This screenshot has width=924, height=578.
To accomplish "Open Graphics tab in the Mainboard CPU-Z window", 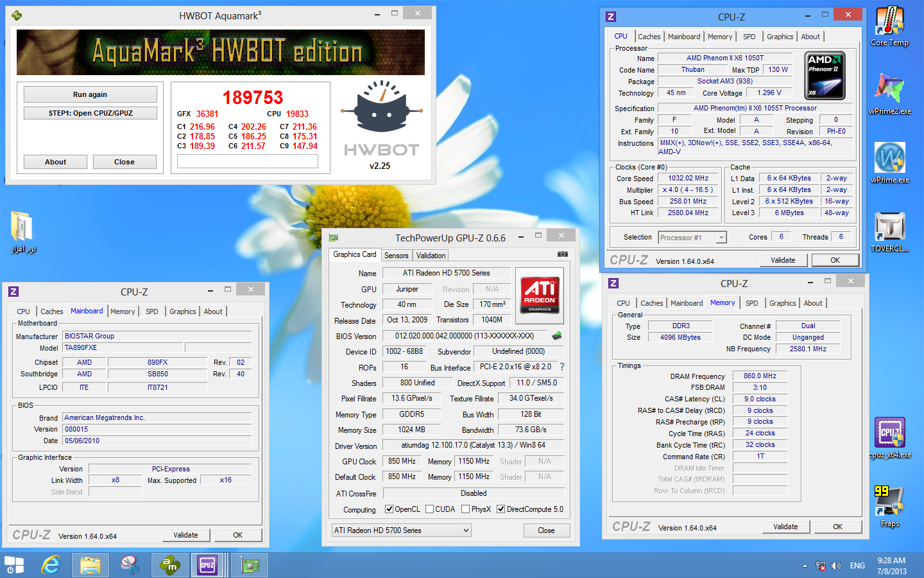I will tap(183, 311).
